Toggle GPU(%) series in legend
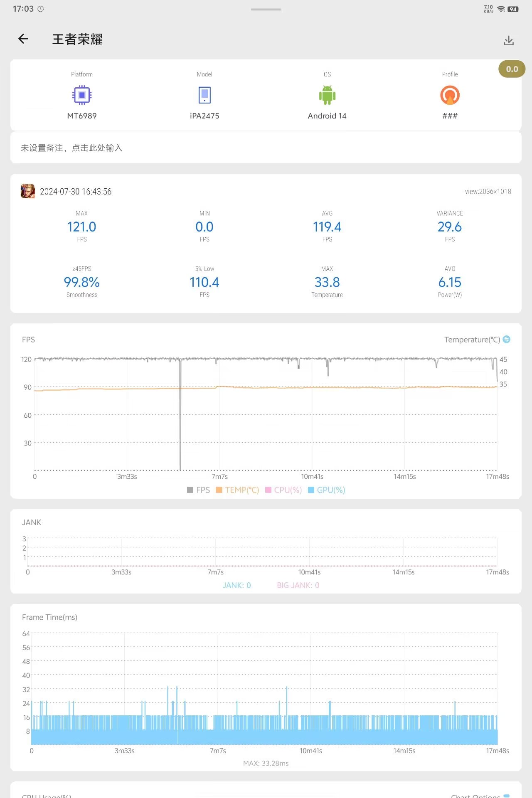Image resolution: width=532 pixels, height=798 pixels. point(327,490)
